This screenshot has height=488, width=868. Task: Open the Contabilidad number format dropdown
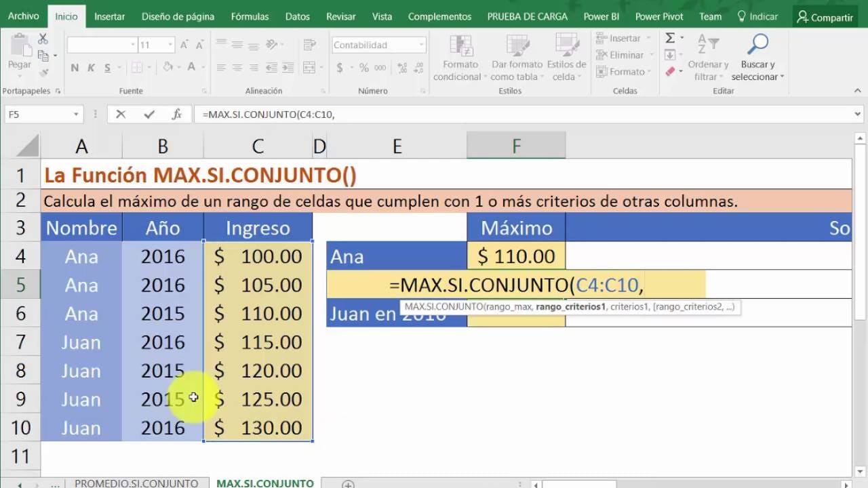point(421,45)
